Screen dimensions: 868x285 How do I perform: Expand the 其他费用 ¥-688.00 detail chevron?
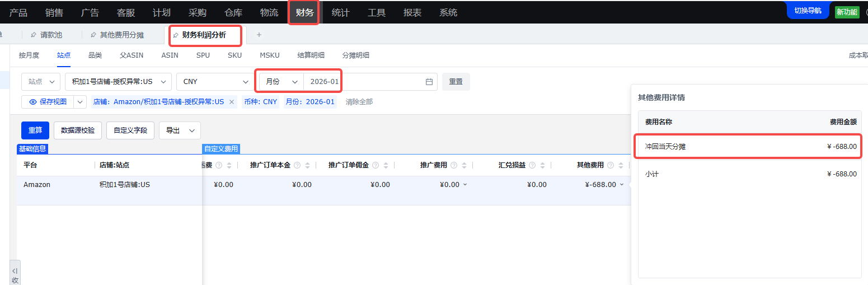coord(622,185)
